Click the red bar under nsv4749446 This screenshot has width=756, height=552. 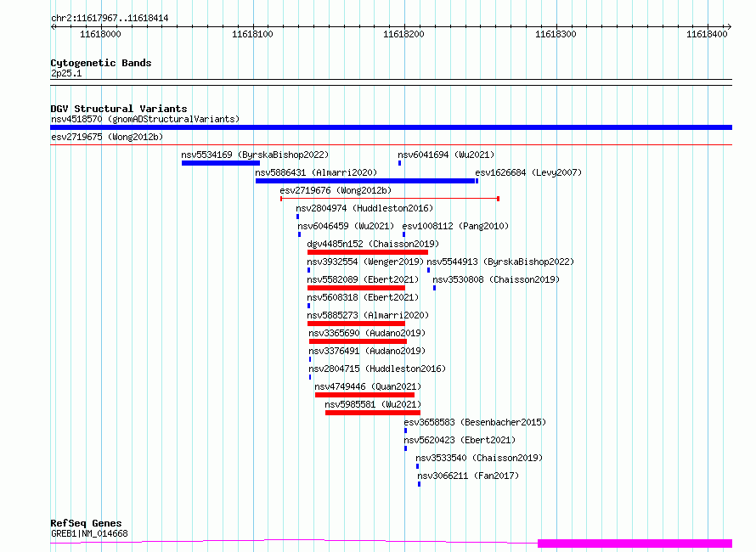pyautogui.click(x=364, y=395)
